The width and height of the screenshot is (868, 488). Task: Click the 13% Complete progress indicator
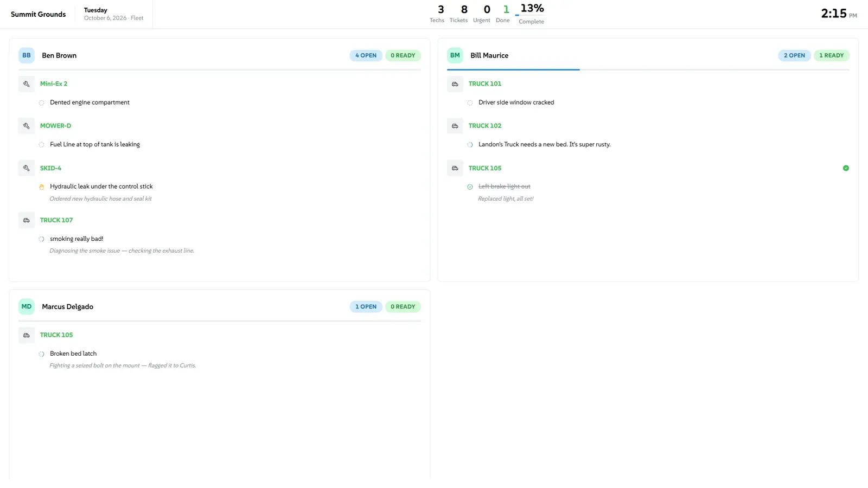pos(531,14)
